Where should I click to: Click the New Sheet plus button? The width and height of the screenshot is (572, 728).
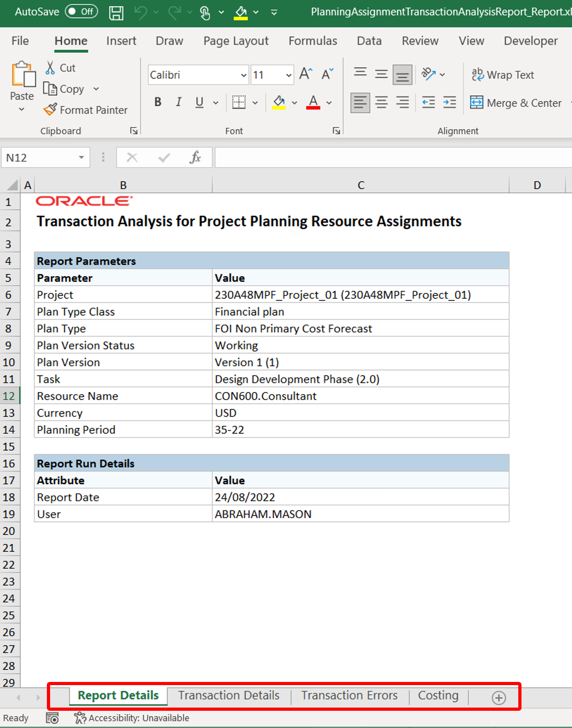499,698
